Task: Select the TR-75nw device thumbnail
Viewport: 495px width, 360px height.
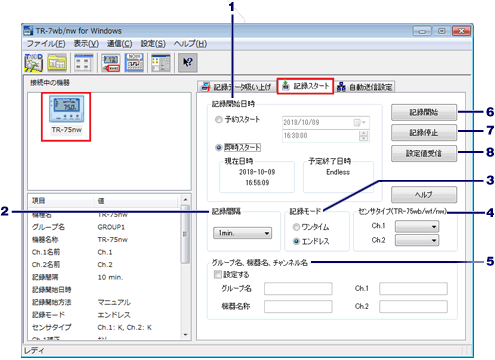Action: 66,117
